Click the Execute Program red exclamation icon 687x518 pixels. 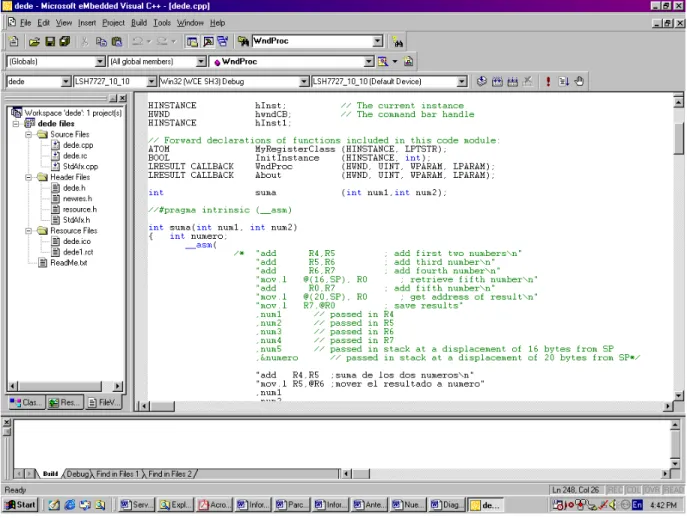(548, 82)
